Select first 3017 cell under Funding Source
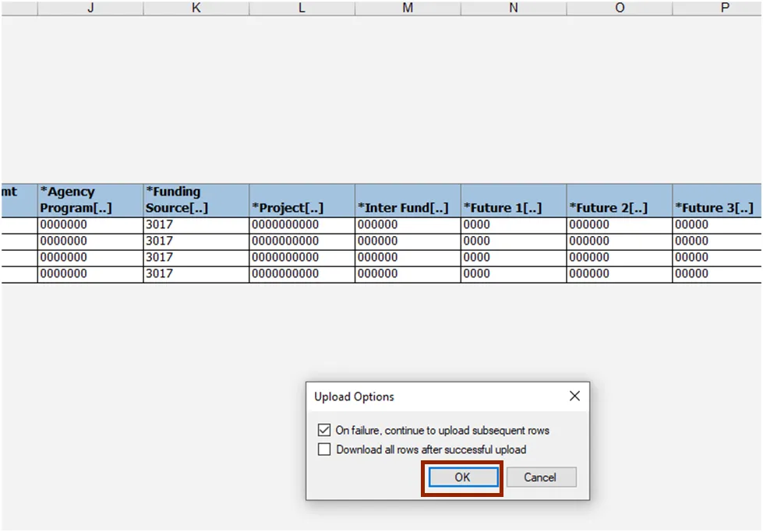The height and width of the screenshot is (532, 763). [196, 225]
